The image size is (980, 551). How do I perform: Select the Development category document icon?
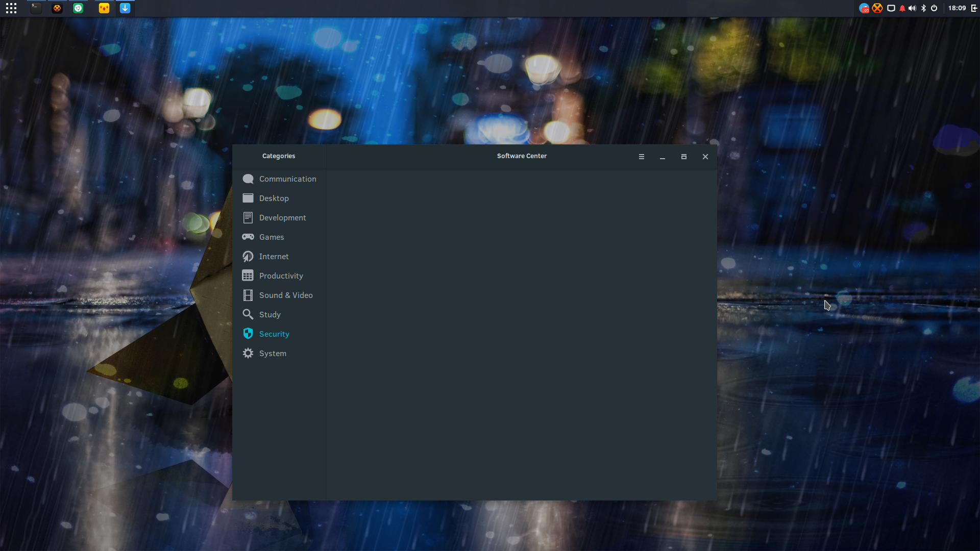(248, 218)
